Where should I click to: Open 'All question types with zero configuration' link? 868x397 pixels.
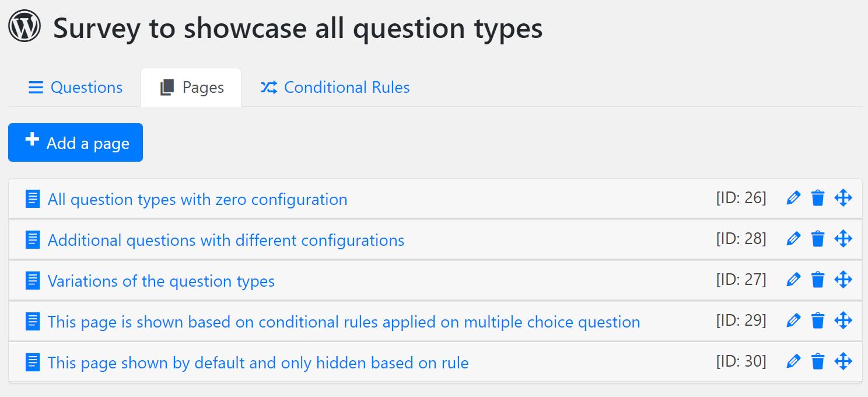click(x=197, y=199)
